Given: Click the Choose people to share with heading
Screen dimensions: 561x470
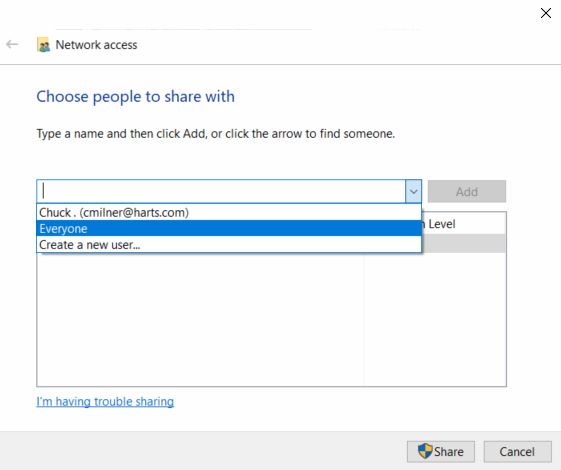Looking at the screenshot, I should coord(136,97).
